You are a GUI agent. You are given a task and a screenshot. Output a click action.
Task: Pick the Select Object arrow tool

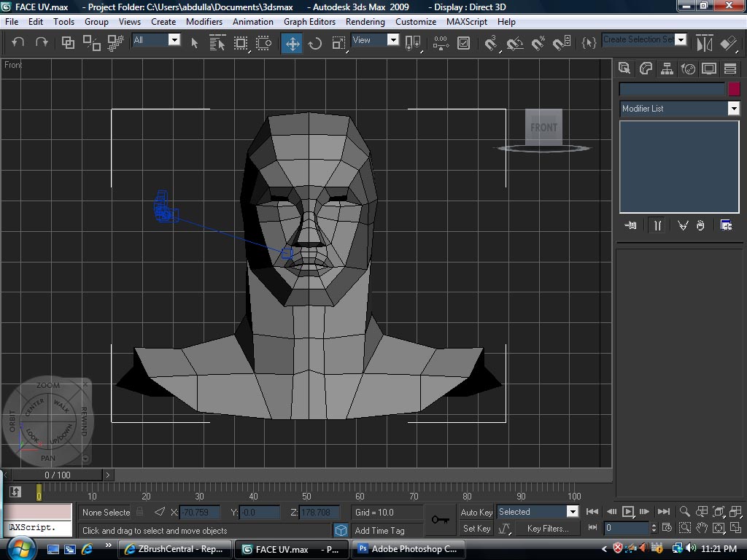194,43
